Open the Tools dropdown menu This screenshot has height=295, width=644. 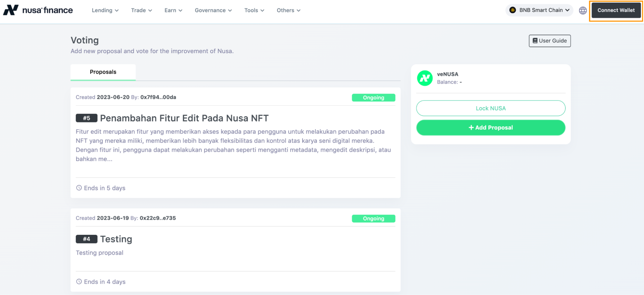[x=254, y=10]
